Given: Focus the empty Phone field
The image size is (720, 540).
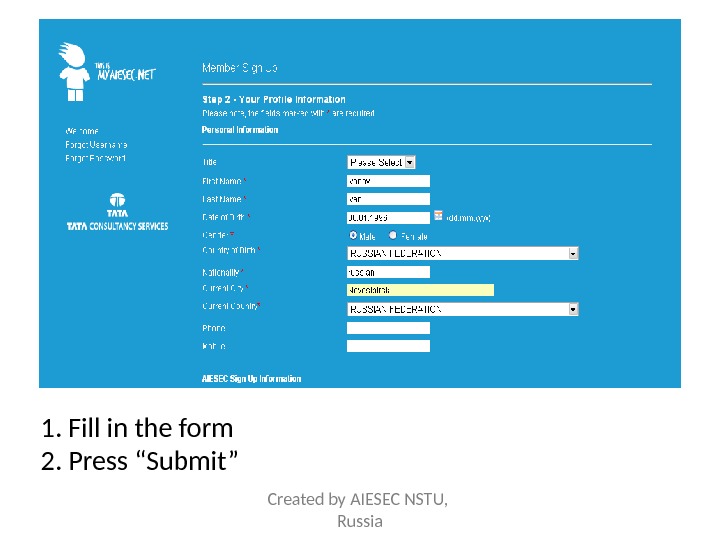Looking at the screenshot, I should 388,328.
